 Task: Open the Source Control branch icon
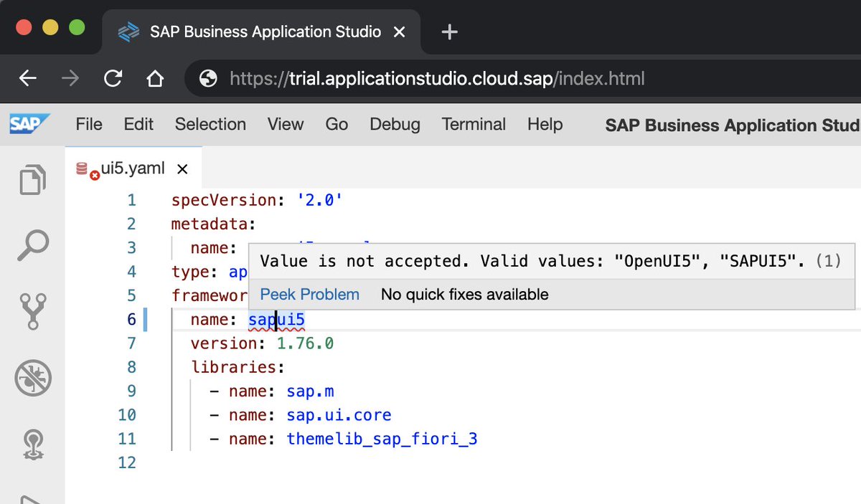tap(32, 310)
